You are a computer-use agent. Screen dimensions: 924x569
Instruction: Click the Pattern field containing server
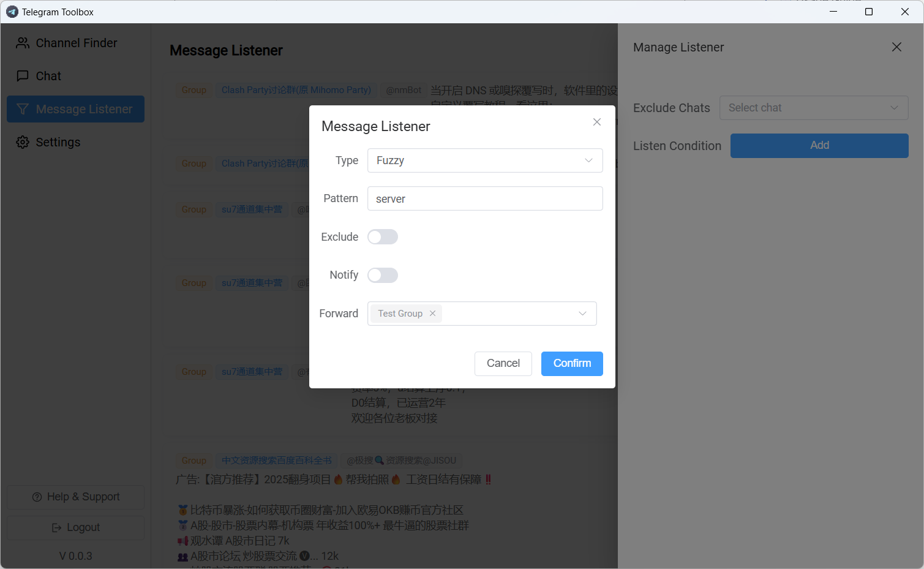484,198
